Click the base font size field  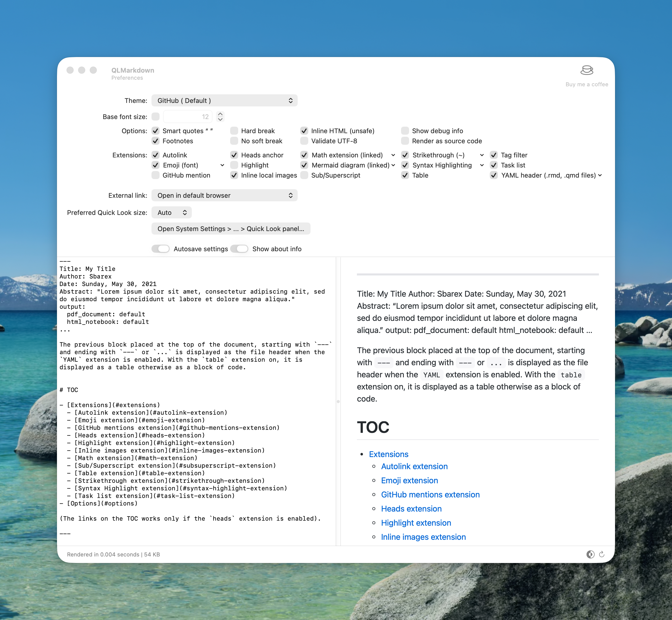pos(188,117)
